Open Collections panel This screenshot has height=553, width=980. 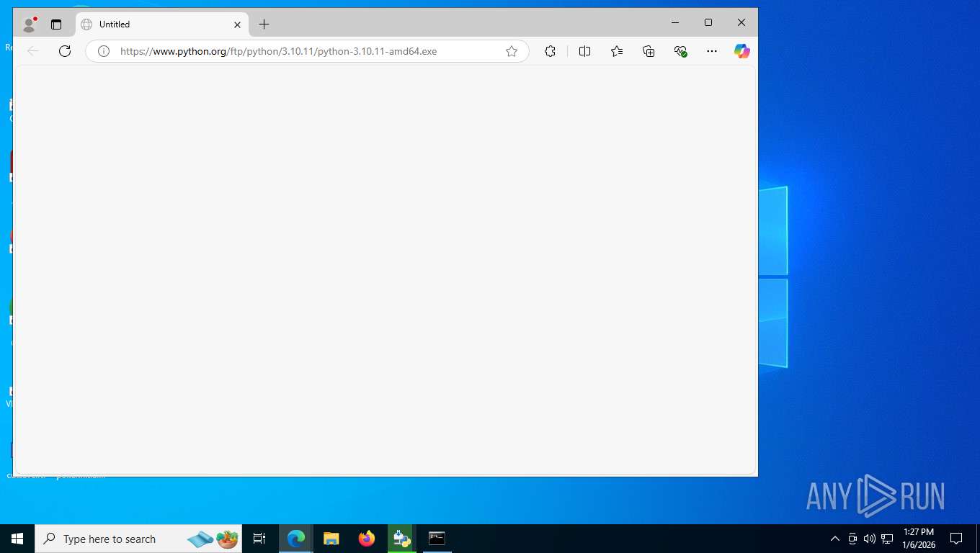(649, 51)
